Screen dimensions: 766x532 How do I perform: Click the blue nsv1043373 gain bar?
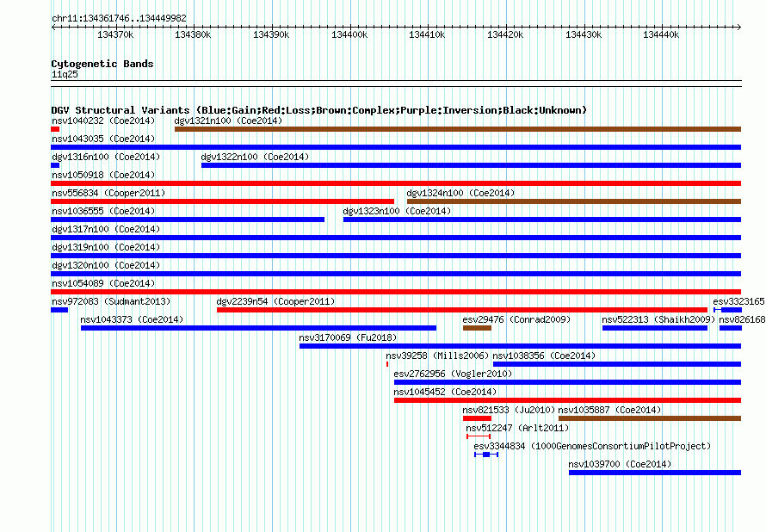(x=258, y=328)
